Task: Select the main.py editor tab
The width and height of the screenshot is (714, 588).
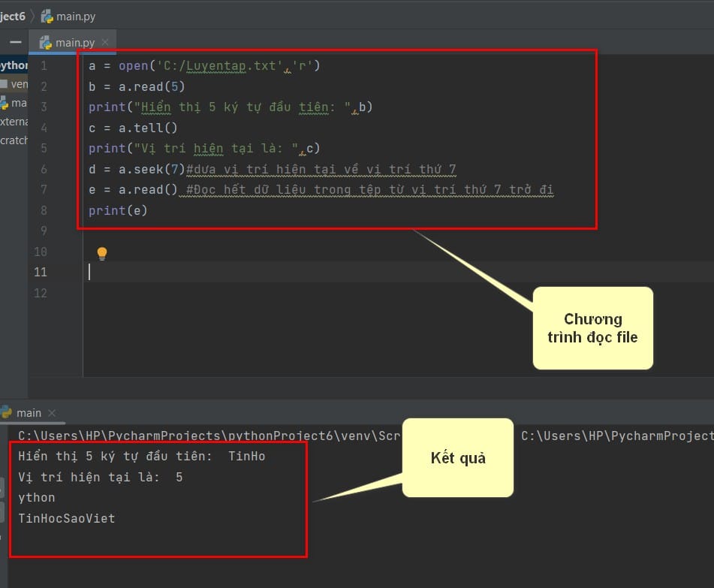Action: tap(72, 42)
